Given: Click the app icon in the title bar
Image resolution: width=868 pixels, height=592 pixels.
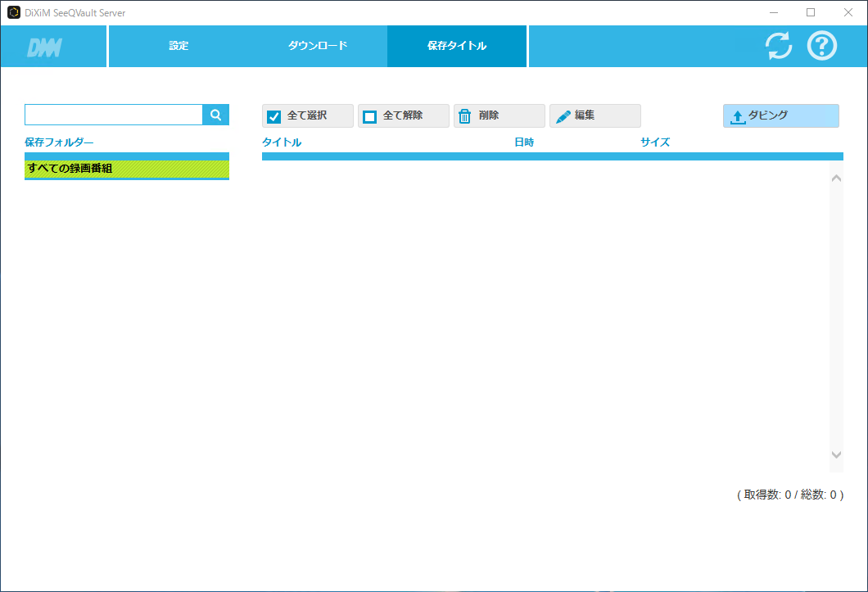Looking at the screenshot, I should (x=12, y=12).
